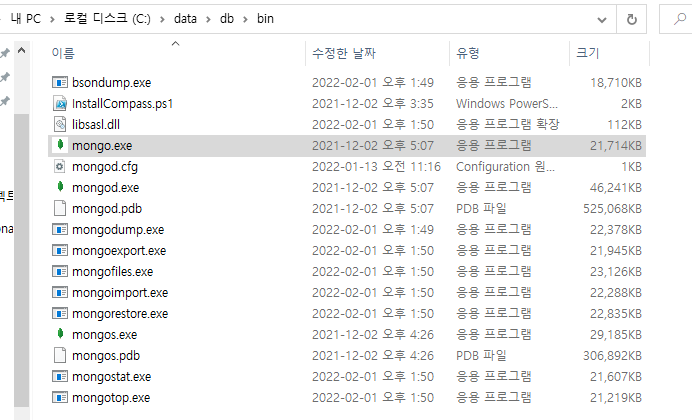Select the mongorestore.exe file name
The width and height of the screenshot is (692, 420).
(x=120, y=314)
